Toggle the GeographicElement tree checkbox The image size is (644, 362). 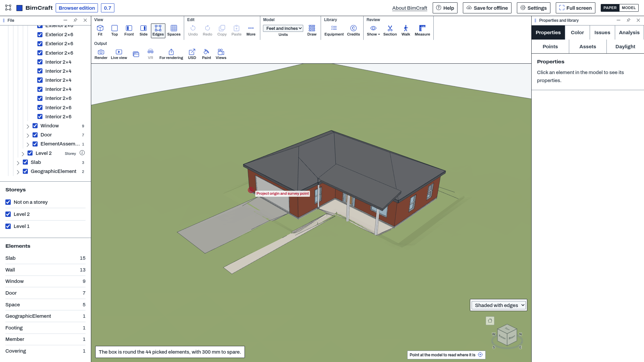click(25, 171)
